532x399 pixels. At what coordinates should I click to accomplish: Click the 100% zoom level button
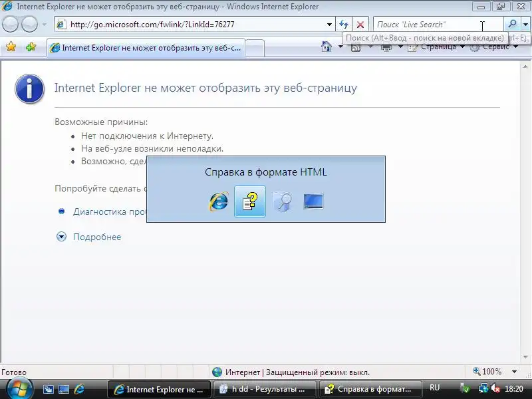tap(487, 372)
